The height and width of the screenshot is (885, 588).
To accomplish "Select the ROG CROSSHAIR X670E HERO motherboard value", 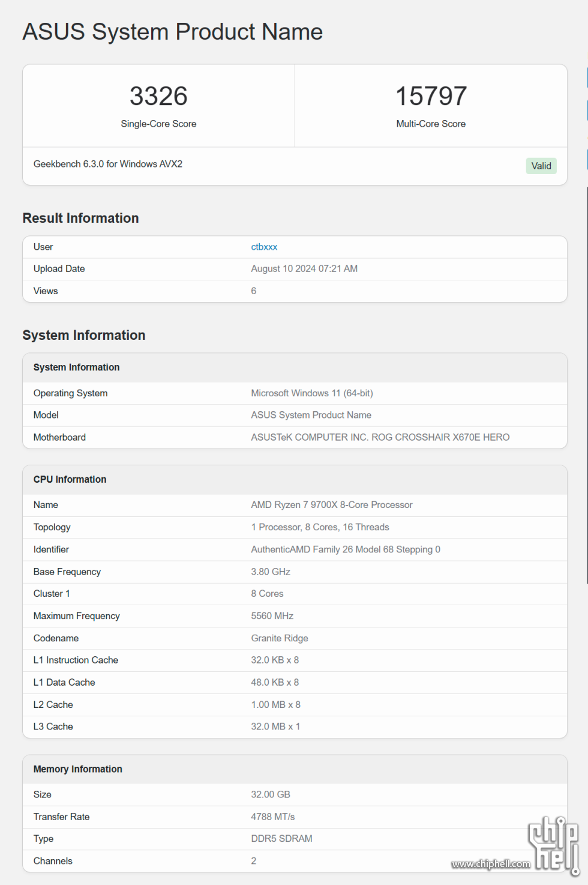I will pyautogui.click(x=380, y=437).
